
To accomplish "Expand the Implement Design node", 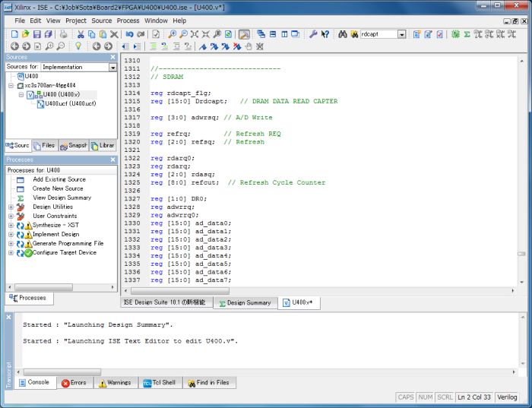I will click(11, 234).
